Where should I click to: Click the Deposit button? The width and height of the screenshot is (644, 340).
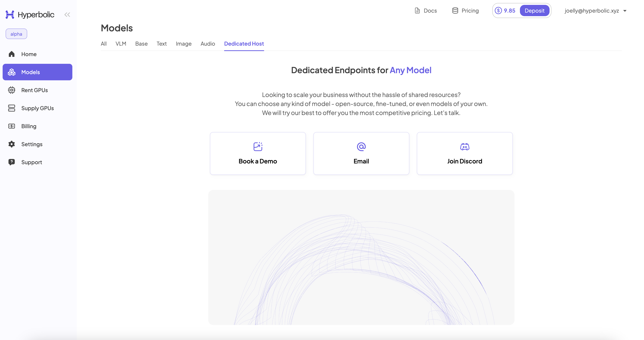pyautogui.click(x=535, y=11)
